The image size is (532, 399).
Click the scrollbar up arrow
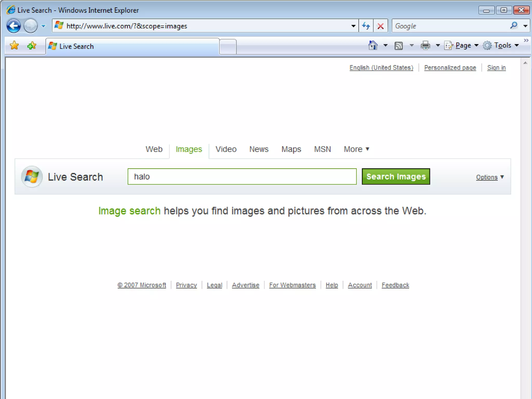tap(525, 63)
